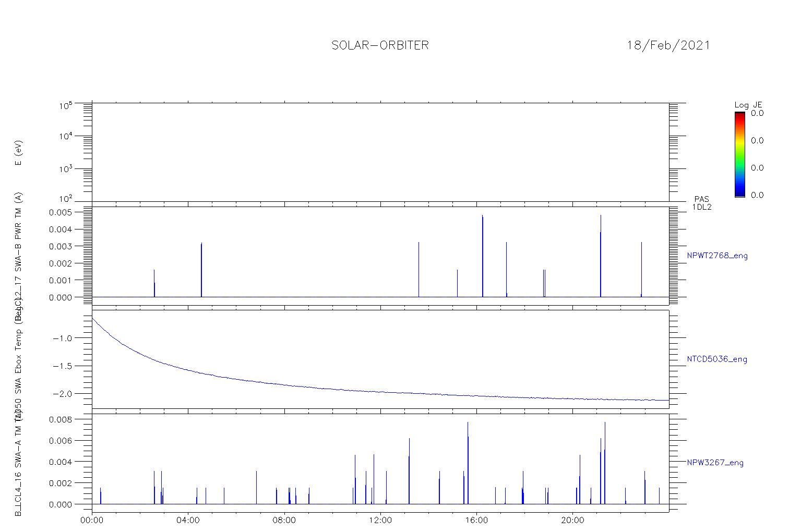Click the 00:00 time axis tick label
This screenshot has width=789, height=532.
pos(92,520)
